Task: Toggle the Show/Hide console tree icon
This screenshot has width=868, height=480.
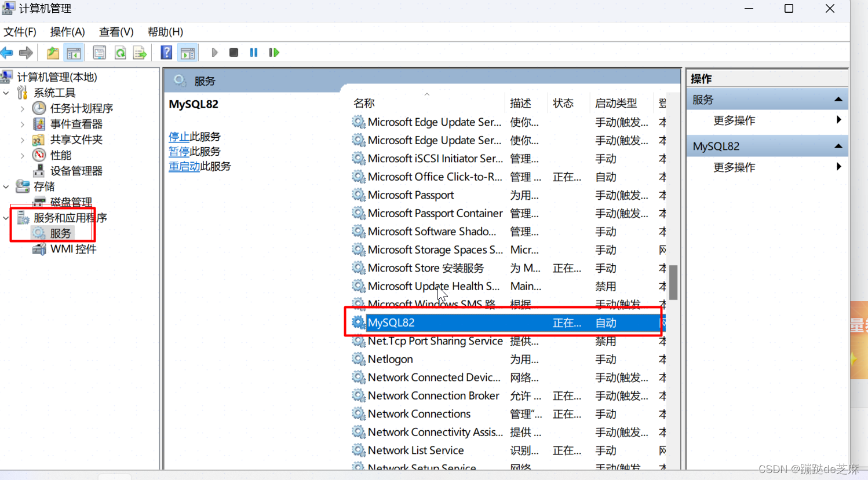Action: tap(74, 53)
